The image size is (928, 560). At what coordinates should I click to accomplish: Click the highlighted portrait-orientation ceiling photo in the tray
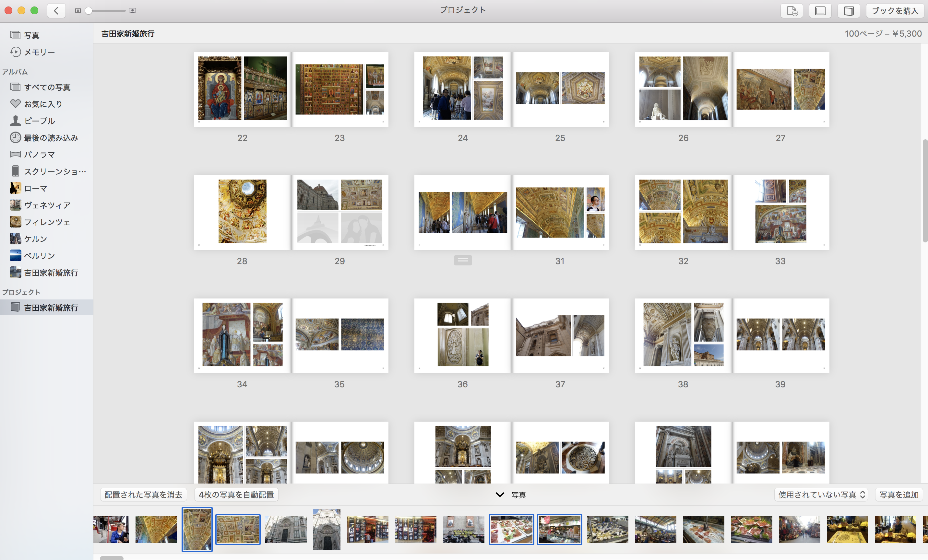pos(197,529)
